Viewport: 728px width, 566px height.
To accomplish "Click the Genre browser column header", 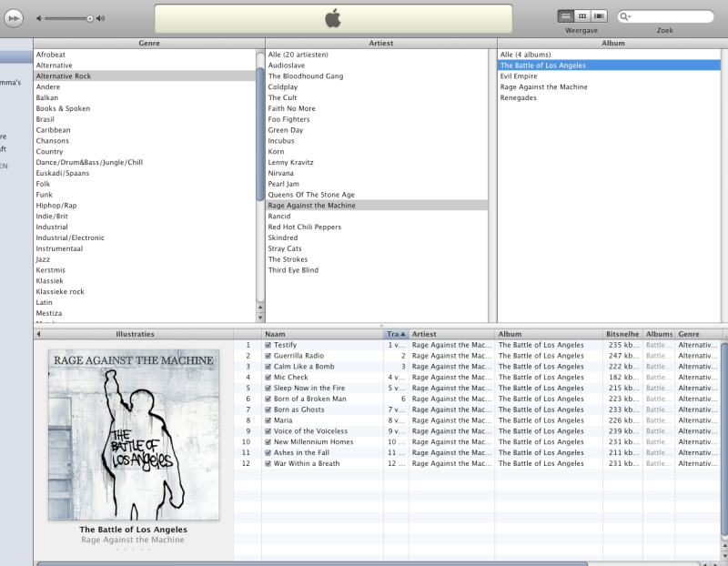I will [149, 43].
